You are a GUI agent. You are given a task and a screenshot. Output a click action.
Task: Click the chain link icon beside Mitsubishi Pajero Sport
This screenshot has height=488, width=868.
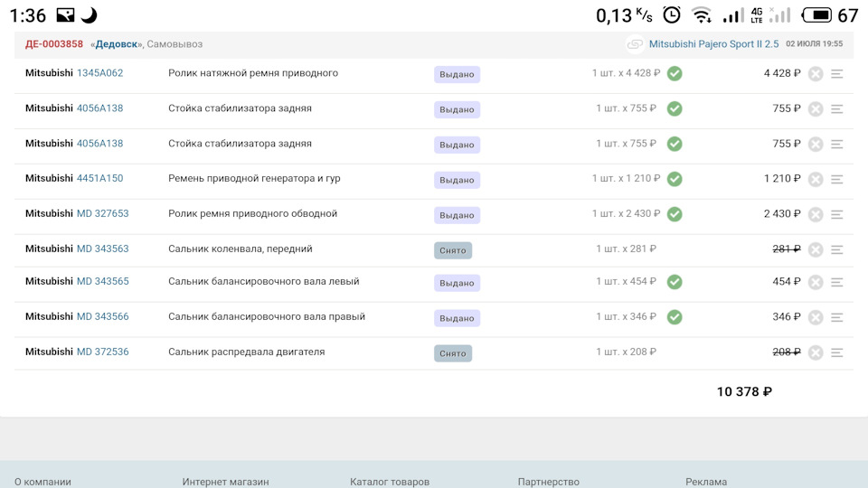[x=636, y=44]
